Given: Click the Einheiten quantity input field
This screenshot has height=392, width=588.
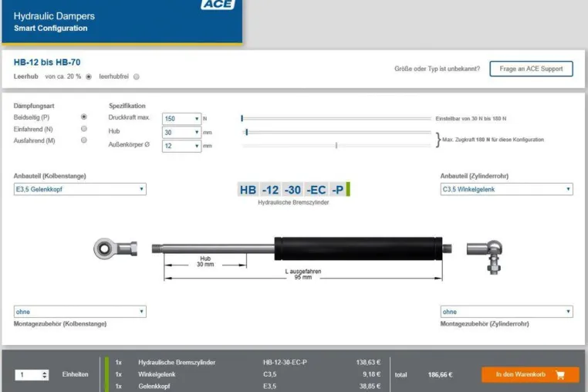Looking at the screenshot, I should (29, 375).
